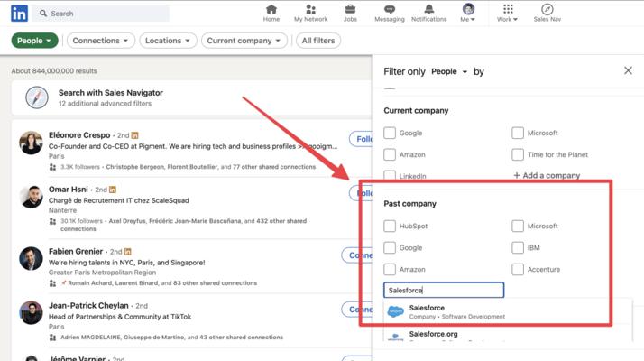The height and width of the screenshot is (361, 644).
Task: Close the filter panel
Action: coord(628,70)
